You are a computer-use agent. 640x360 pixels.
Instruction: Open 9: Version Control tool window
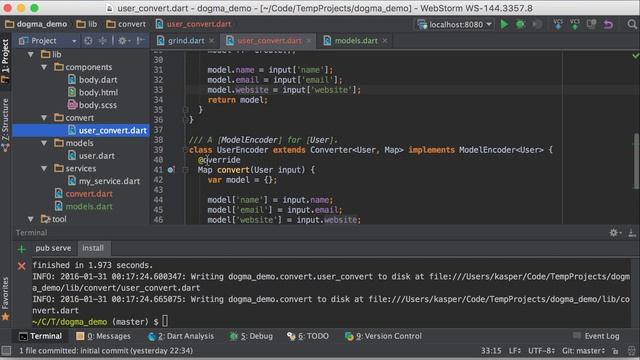pyautogui.click(x=383, y=336)
